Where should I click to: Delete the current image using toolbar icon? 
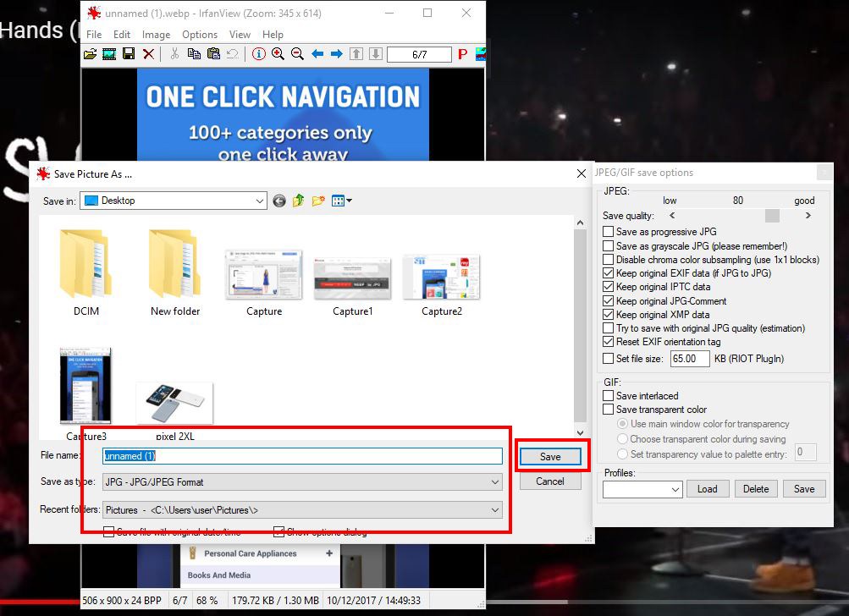click(149, 53)
